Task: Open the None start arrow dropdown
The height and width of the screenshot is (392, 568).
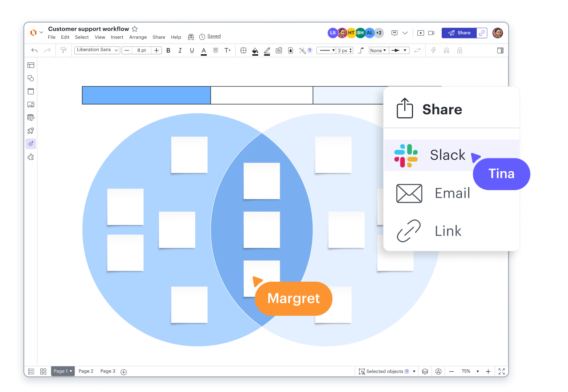Action: pyautogui.click(x=379, y=50)
